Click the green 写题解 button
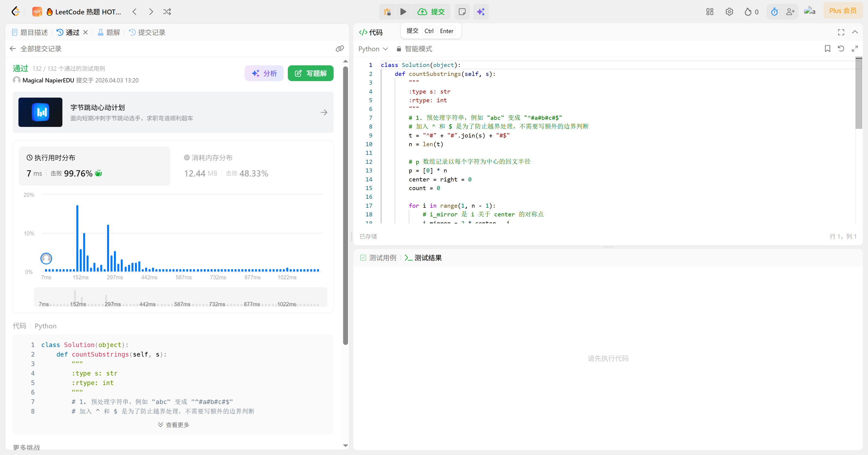Screen dimensions: 868x455 click(310, 73)
